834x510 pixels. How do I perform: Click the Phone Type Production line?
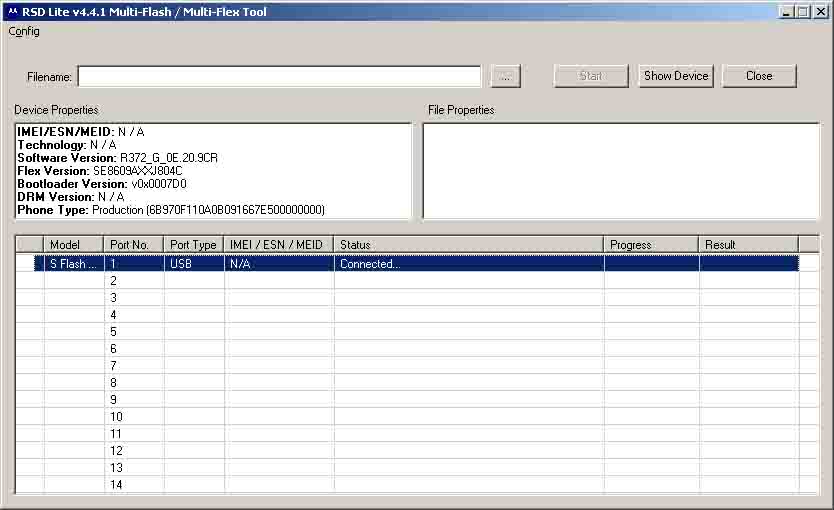click(171, 210)
